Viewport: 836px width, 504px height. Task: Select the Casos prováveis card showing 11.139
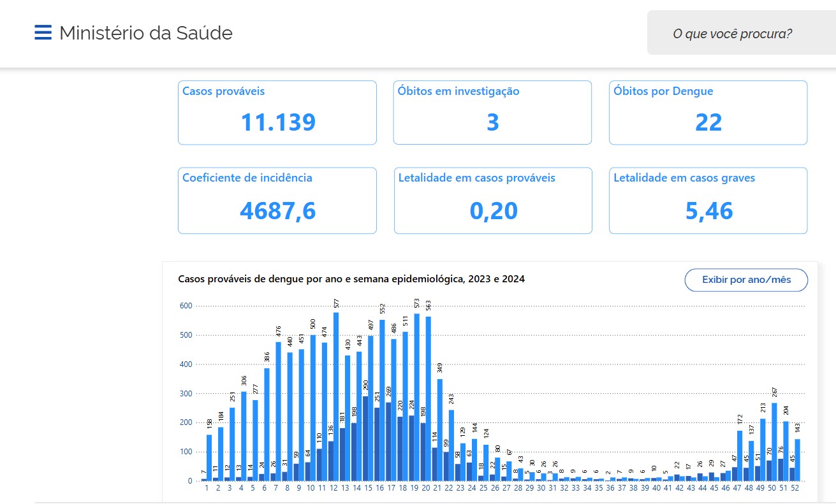tap(277, 113)
